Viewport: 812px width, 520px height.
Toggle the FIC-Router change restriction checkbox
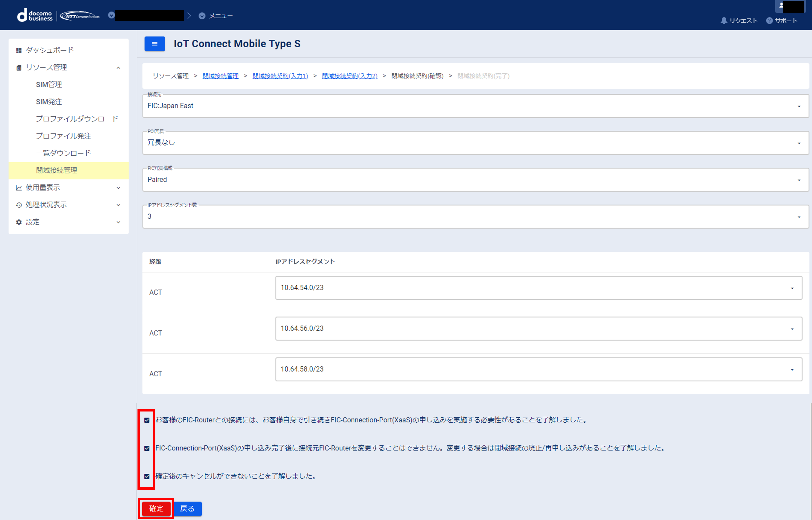[x=147, y=448]
